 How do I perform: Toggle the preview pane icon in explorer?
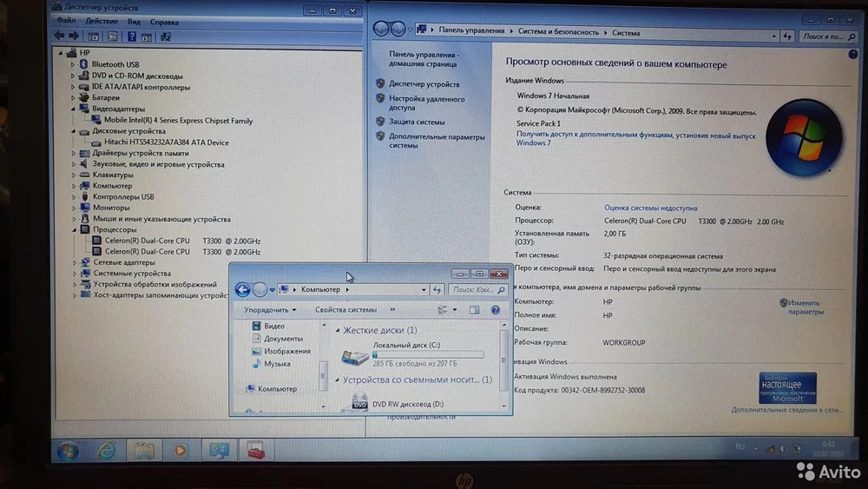(x=475, y=310)
